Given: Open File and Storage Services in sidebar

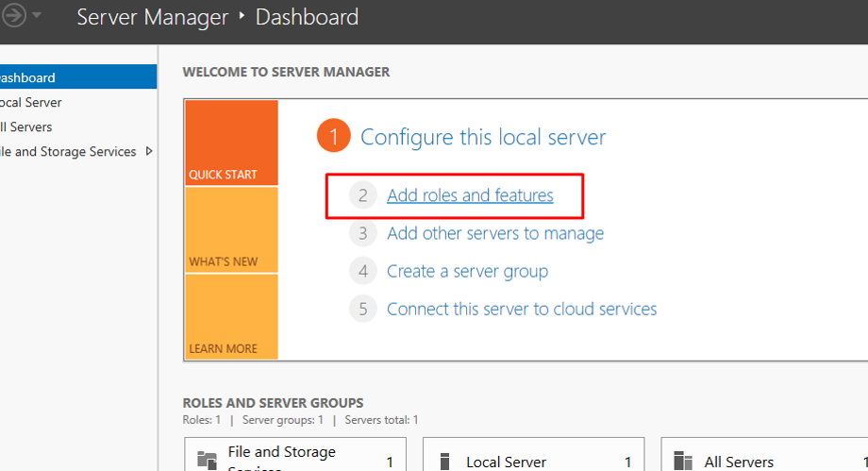Looking at the screenshot, I should (x=69, y=152).
